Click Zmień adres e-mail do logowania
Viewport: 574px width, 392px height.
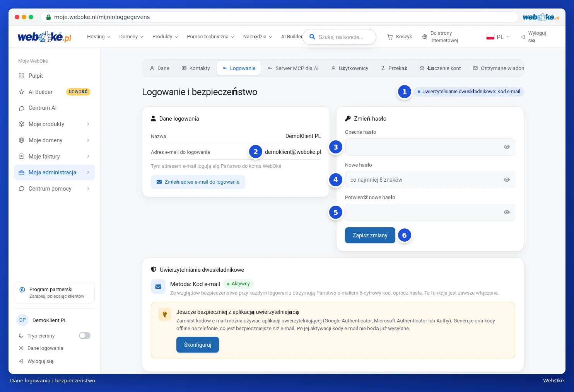pyautogui.click(x=198, y=182)
